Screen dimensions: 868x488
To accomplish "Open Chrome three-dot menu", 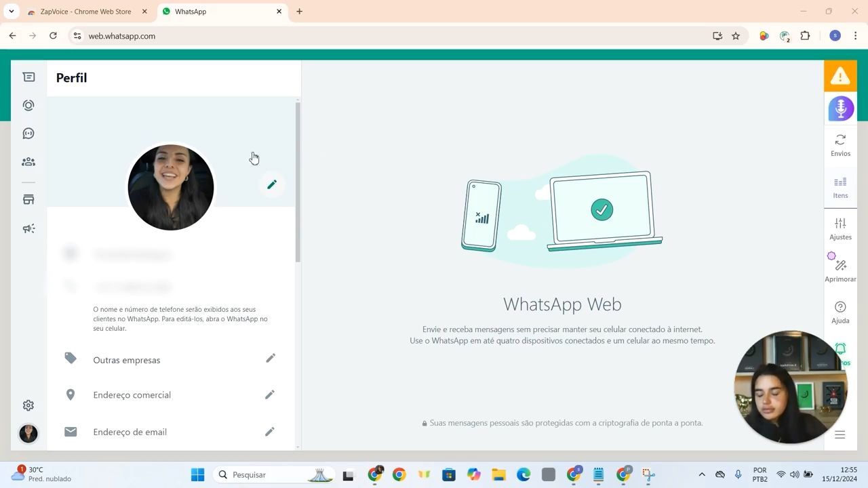I will [x=856, y=36].
